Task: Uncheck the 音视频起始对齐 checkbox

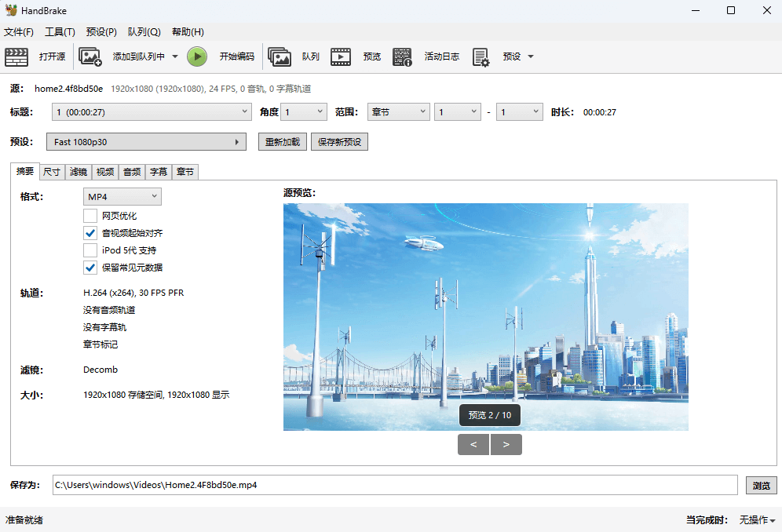Action: (90, 233)
